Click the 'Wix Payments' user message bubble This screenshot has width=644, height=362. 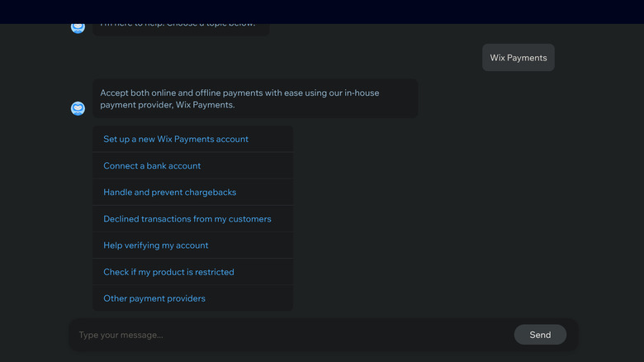pyautogui.click(x=519, y=58)
